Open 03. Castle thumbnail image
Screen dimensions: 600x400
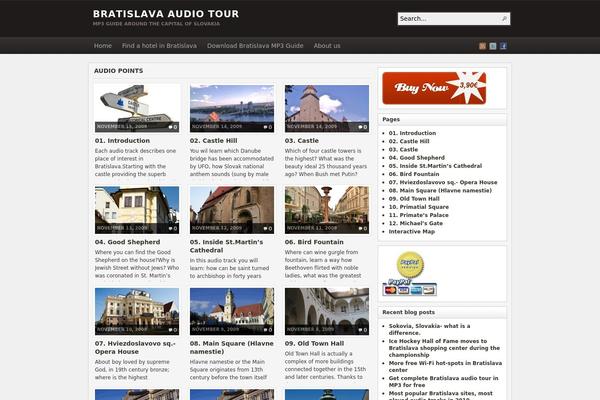point(327,108)
